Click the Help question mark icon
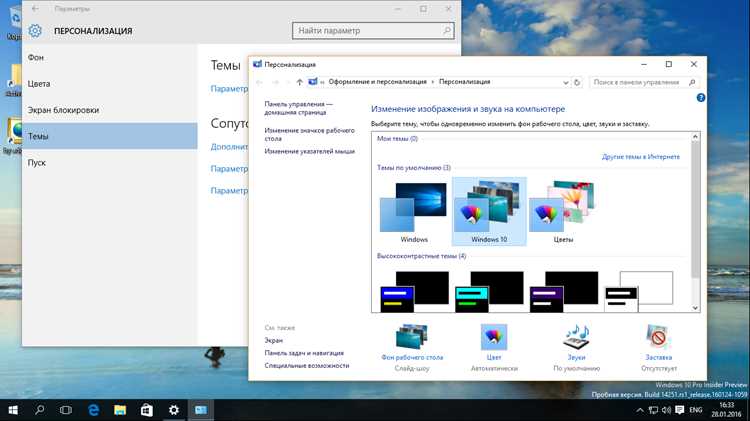This screenshot has width=750, height=421. click(701, 98)
